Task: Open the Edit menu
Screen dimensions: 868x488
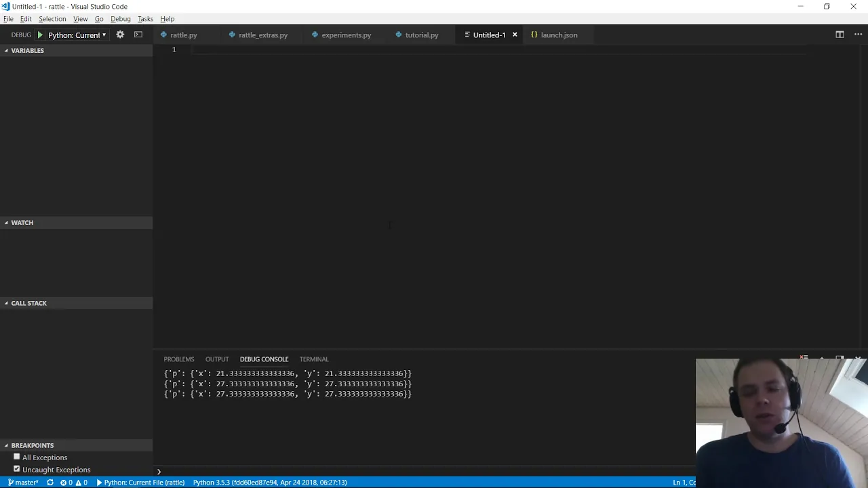Action: (26, 19)
